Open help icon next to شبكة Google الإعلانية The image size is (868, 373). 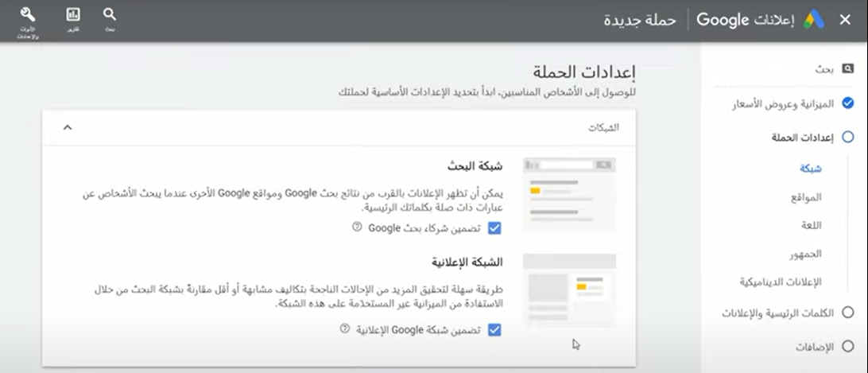coord(345,328)
